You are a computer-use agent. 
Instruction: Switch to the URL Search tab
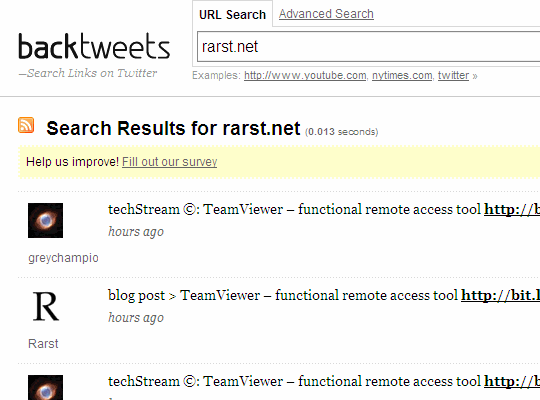click(232, 14)
